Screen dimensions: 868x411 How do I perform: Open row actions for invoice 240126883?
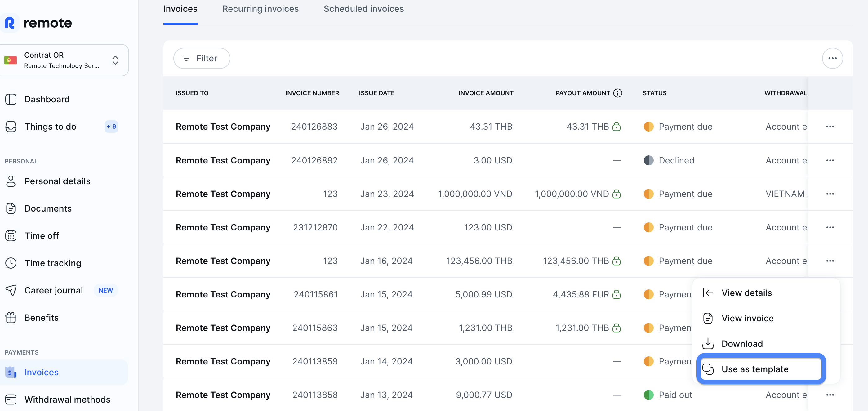point(830,127)
